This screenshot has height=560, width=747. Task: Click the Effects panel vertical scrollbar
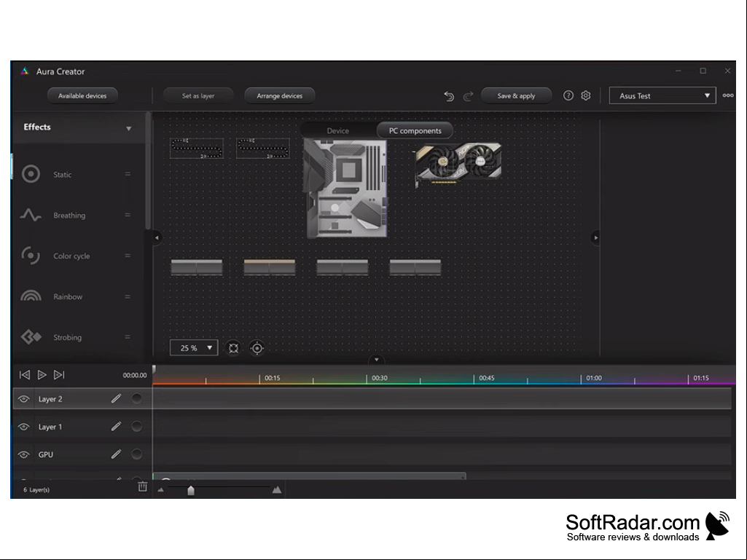click(x=148, y=171)
